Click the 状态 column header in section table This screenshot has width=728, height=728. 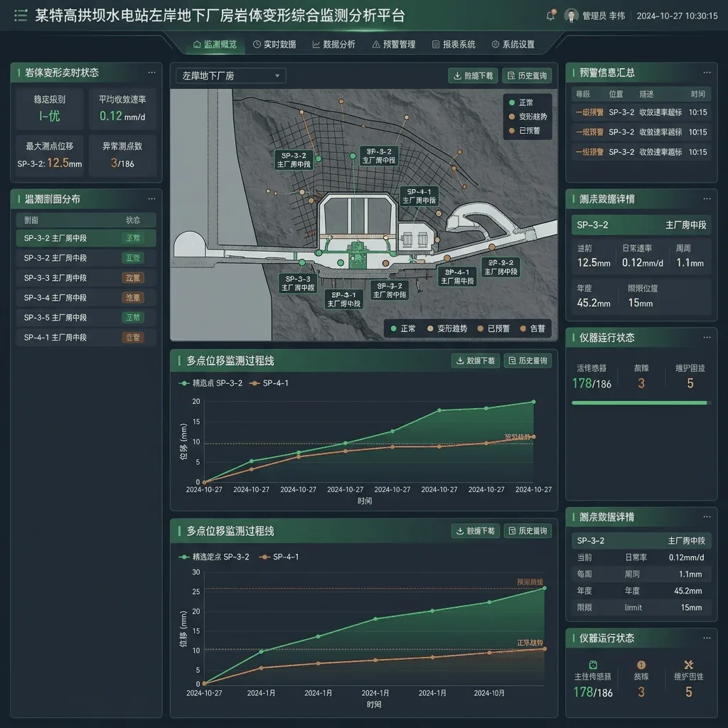[133, 220]
